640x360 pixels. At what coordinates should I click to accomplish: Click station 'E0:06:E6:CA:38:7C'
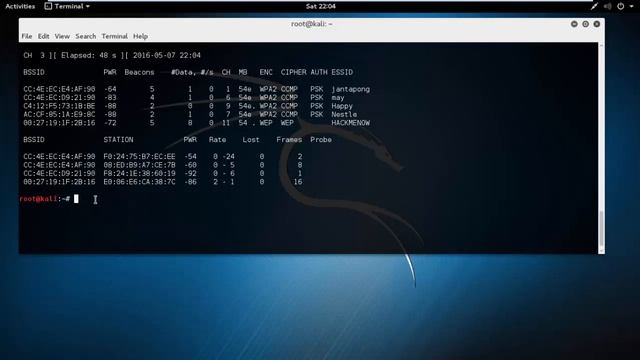[x=139, y=182]
